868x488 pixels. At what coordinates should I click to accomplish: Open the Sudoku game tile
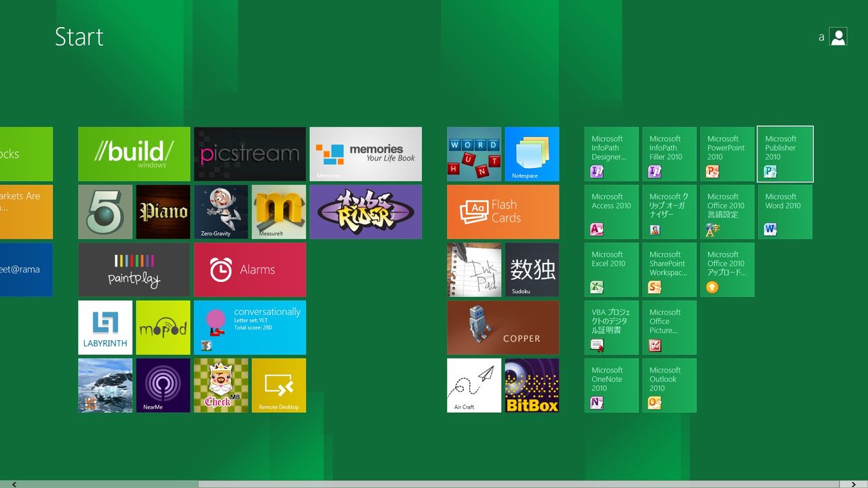coord(532,270)
